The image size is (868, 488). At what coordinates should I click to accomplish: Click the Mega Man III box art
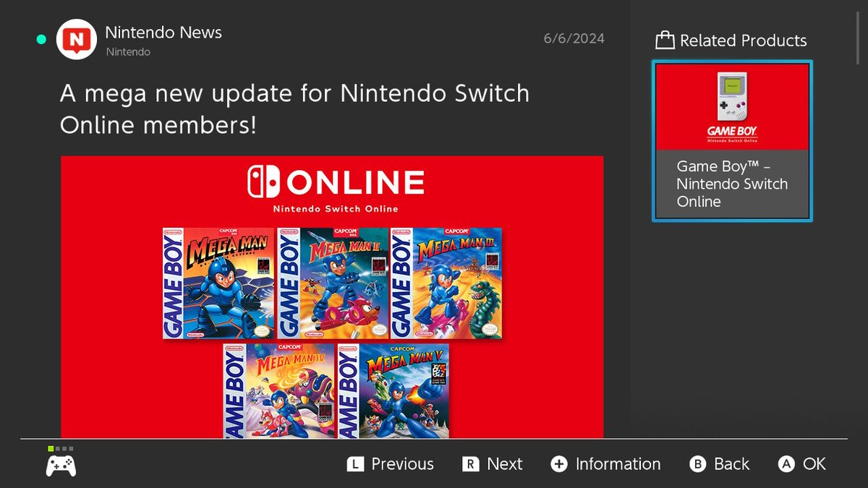coord(446,283)
